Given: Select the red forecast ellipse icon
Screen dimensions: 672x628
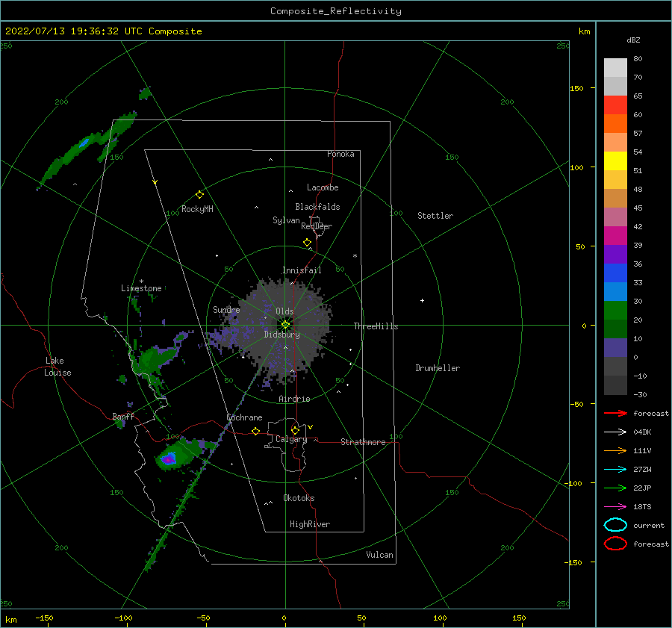Looking at the screenshot, I should point(615,544).
